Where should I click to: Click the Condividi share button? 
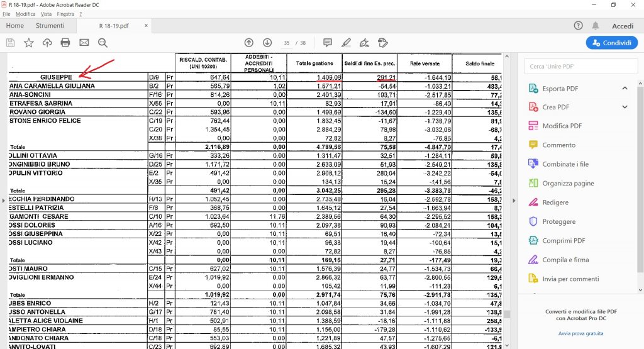tap(612, 43)
